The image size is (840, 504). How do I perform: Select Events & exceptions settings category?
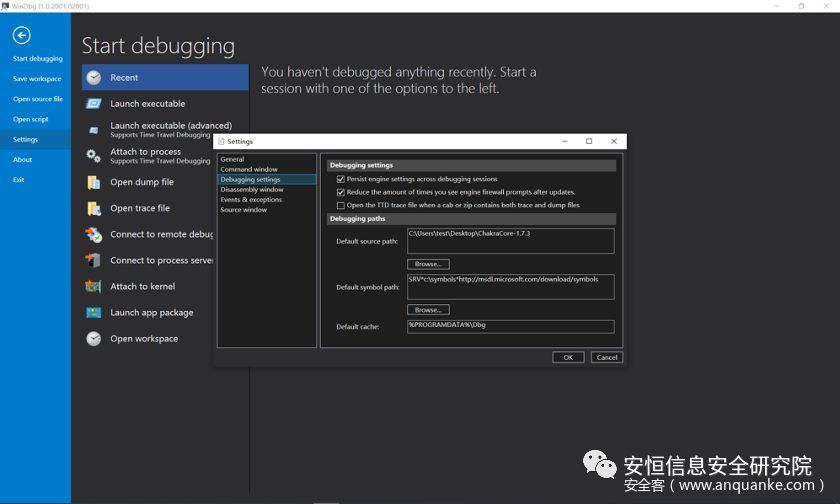(251, 199)
